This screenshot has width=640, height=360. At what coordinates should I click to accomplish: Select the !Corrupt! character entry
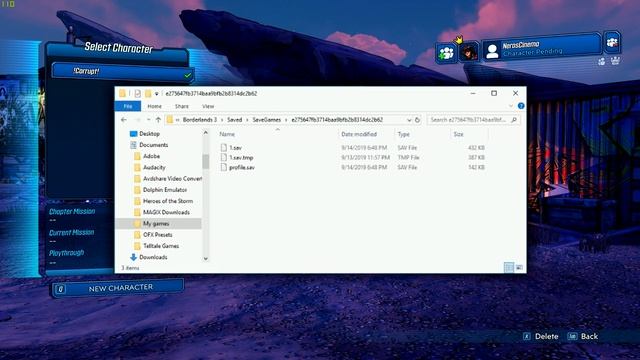122,72
